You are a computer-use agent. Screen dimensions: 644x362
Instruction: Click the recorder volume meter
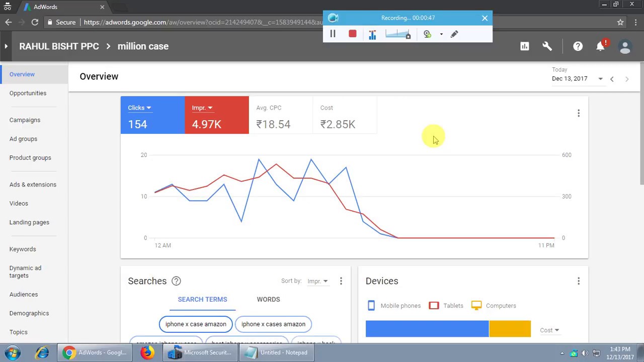point(397,34)
